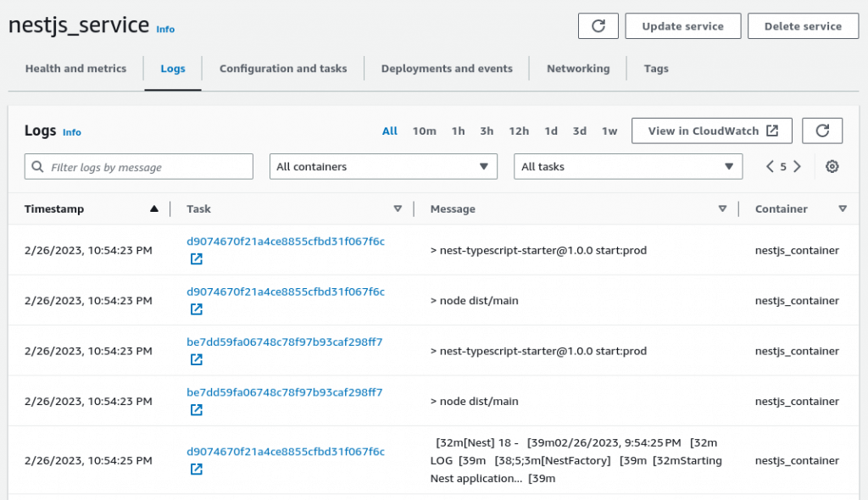Switch to the Networking tab

point(578,69)
